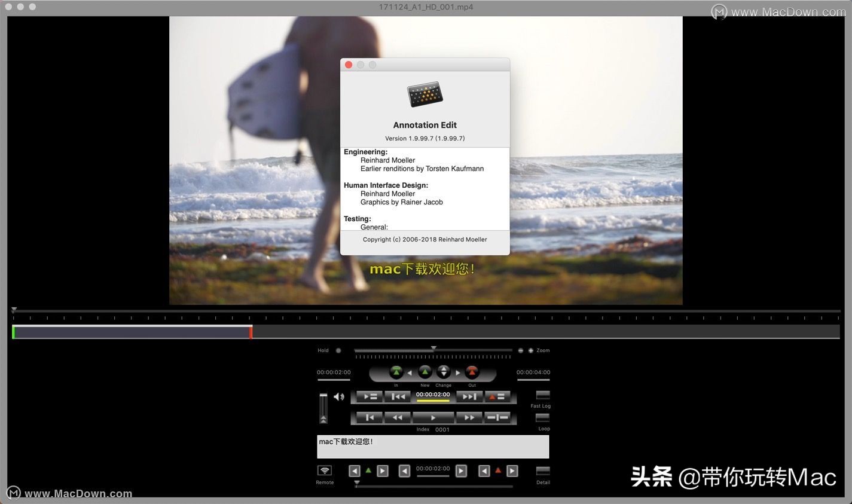The image size is (852, 504).
Task: Enable the Fast Log switch
Action: point(542,395)
